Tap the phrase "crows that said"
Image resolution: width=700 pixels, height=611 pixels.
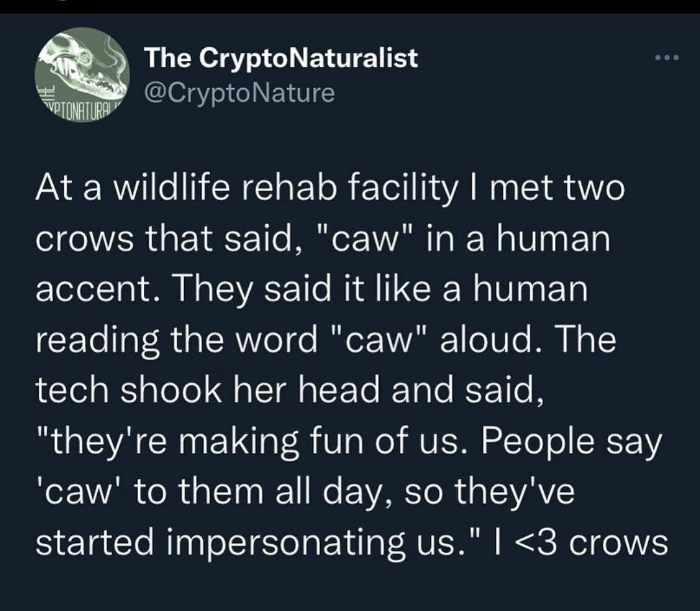click(163, 240)
